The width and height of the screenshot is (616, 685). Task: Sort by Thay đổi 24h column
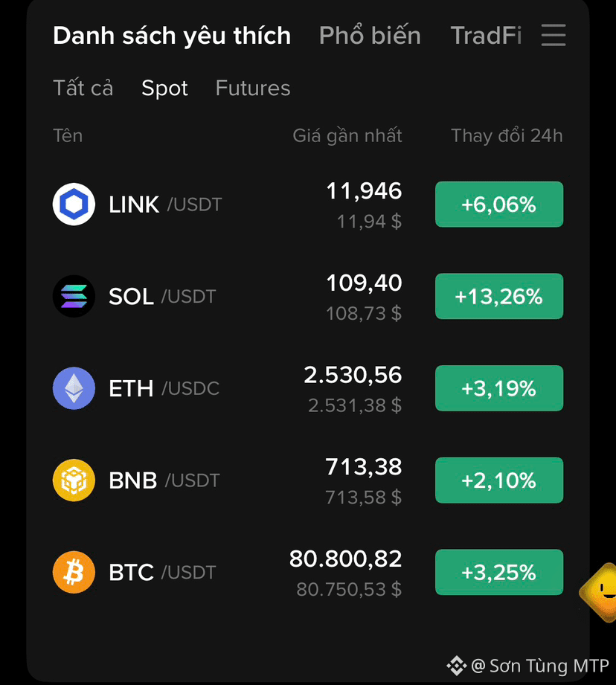[x=507, y=136]
